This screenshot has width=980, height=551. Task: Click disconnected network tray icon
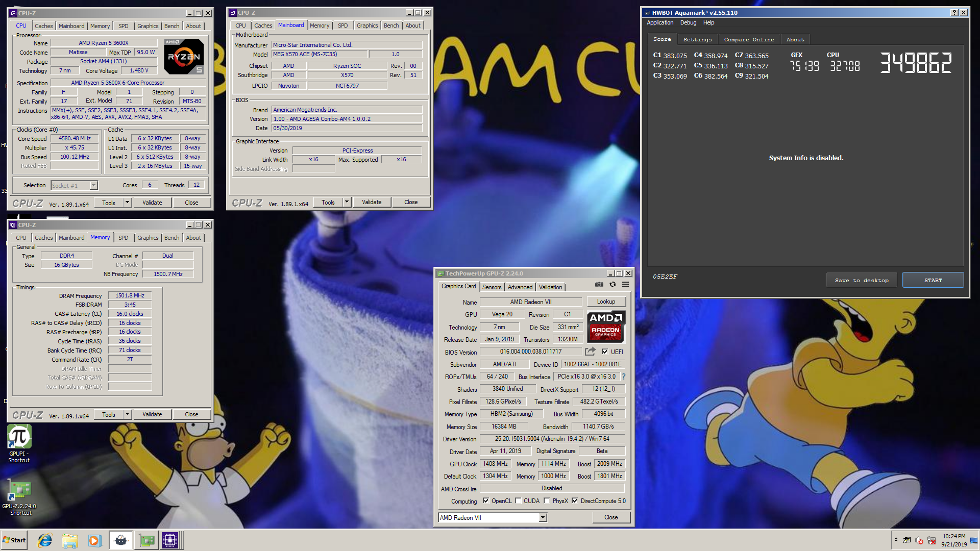932,540
